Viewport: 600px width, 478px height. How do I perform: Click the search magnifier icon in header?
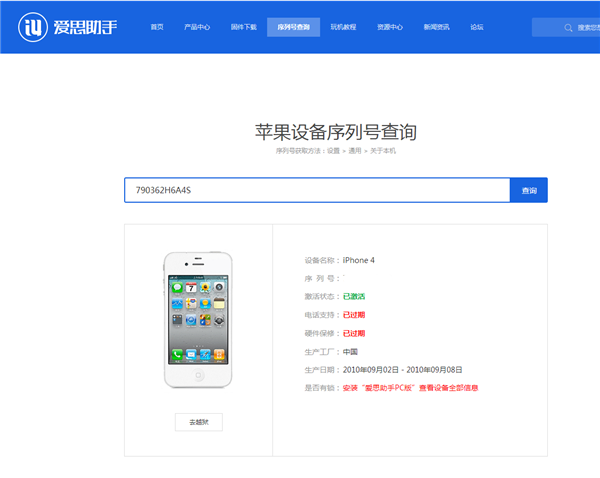tap(568, 28)
